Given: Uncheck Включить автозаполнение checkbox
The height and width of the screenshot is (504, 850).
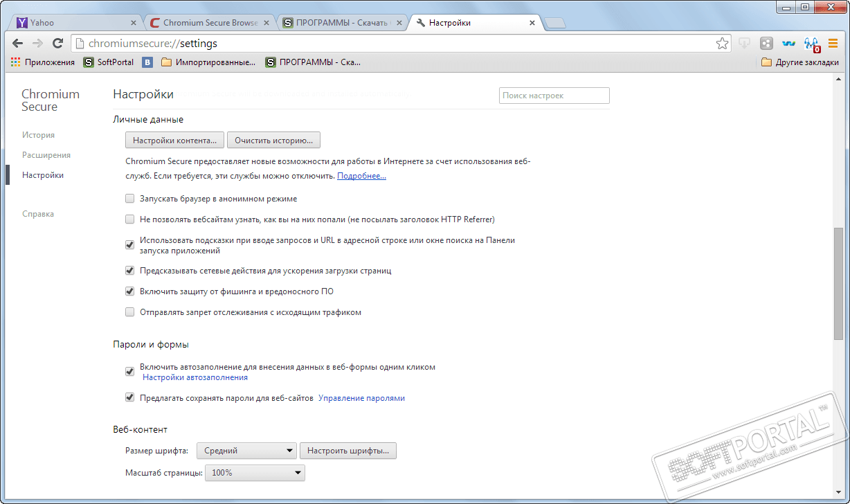Looking at the screenshot, I should pos(129,372).
